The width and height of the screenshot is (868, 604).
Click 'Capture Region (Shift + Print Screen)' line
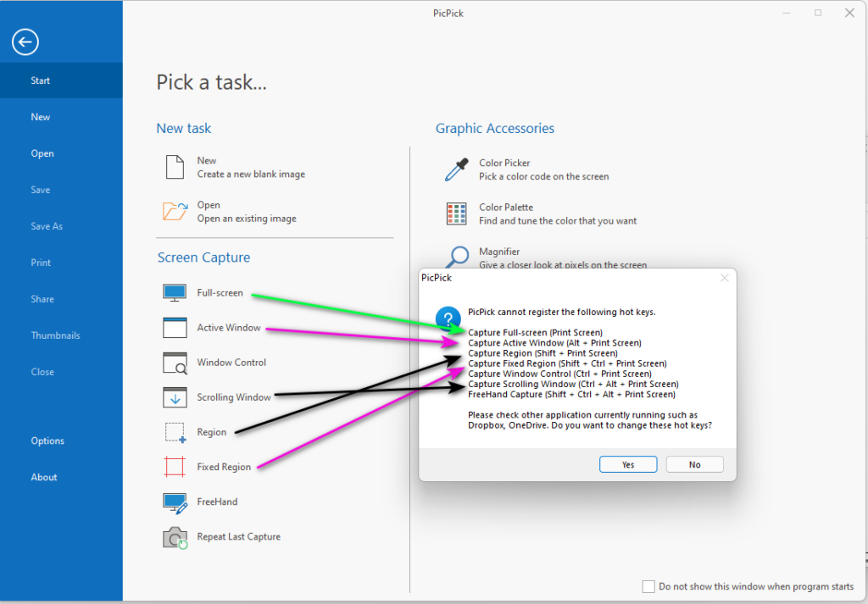(x=542, y=353)
